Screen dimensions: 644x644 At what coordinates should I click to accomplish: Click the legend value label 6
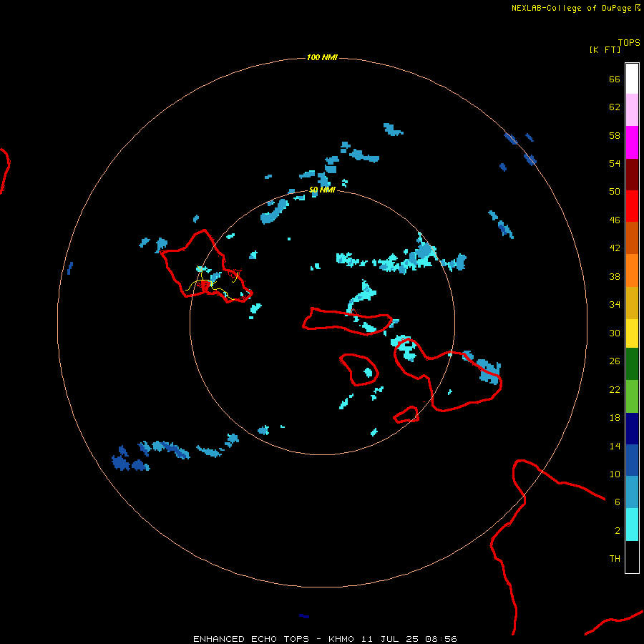coord(618,502)
